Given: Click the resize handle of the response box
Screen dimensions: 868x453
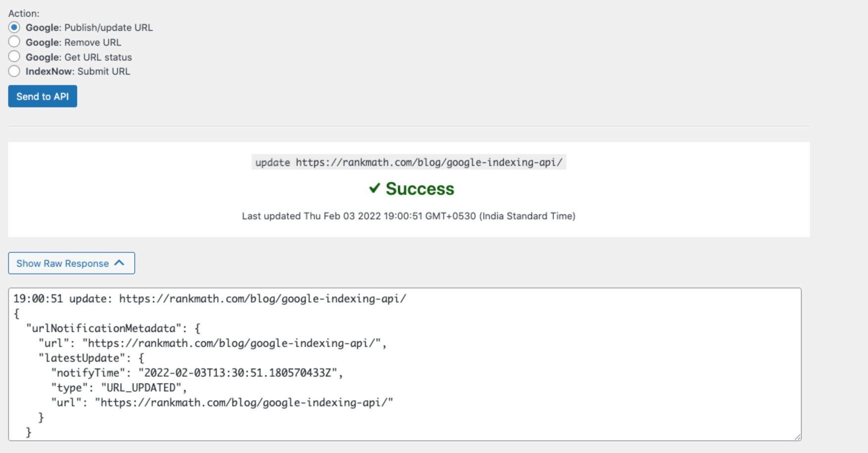Looking at the screenshot, I should pos(797,437).
